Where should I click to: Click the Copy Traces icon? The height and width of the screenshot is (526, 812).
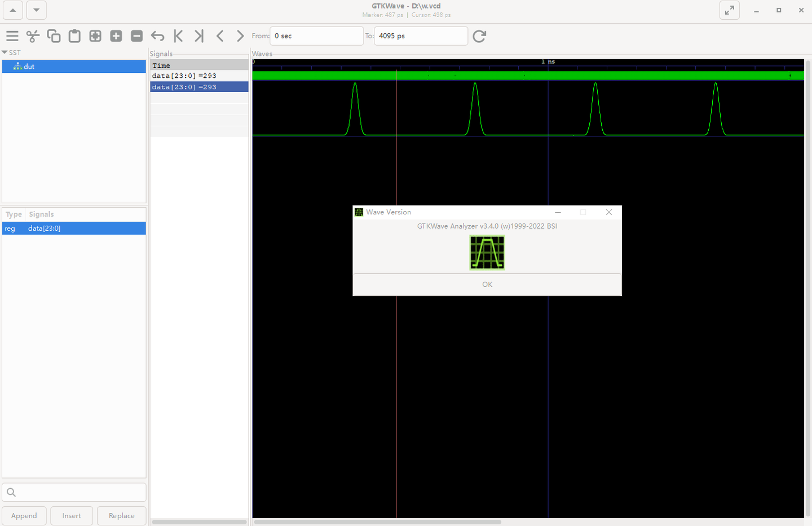click(x=54, y=36)
